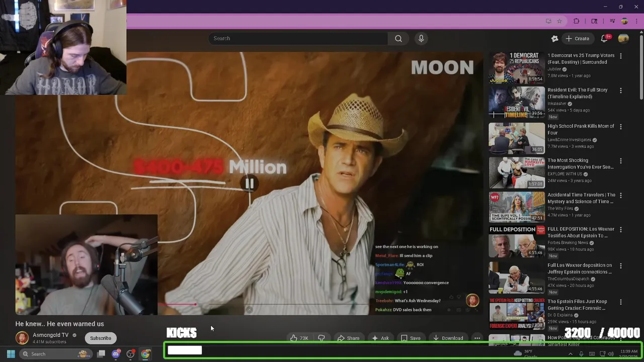Screen dimensions: 644x362
Task: Open 'Resident Evil: The Full Story' thumbnail
Action: [x=517, y=102]
